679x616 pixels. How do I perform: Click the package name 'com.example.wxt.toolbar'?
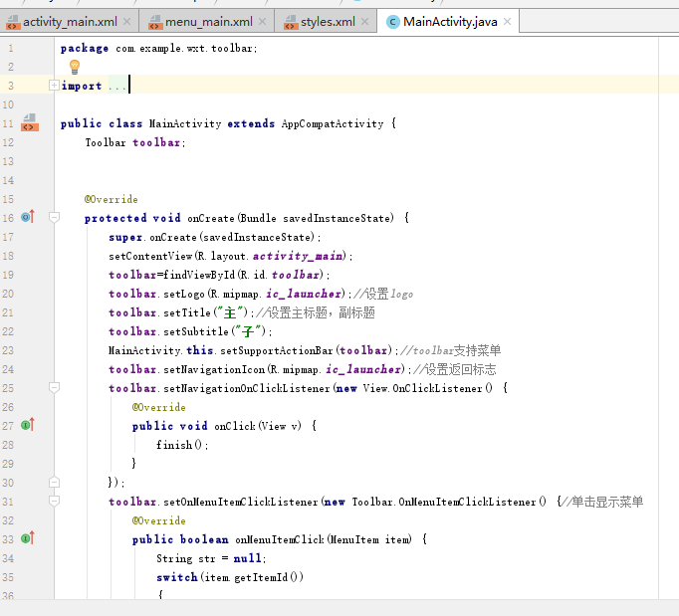(184, 49)
